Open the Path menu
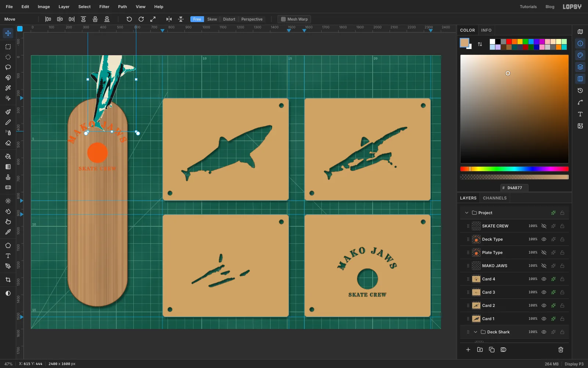Screen dimensions: 588x368 pos(122,7)
